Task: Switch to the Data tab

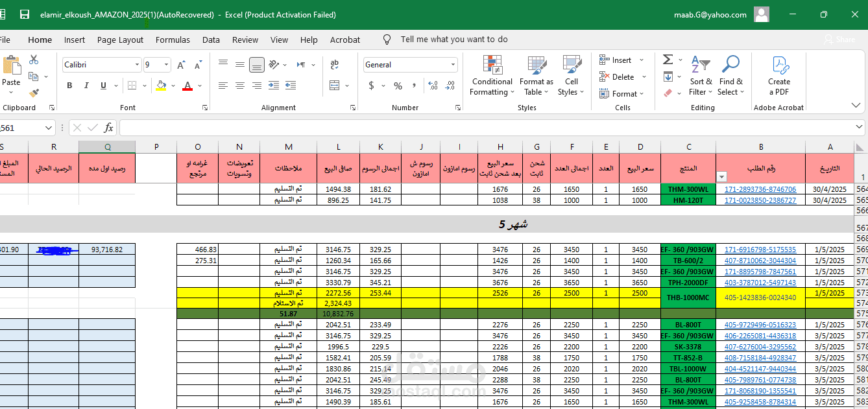Action: pyautogui.click(x=211, y=40)
